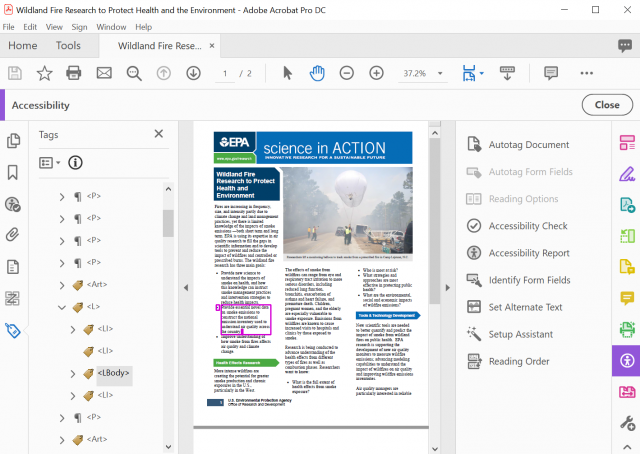Run the Accessibility Check

click(527, 226)
